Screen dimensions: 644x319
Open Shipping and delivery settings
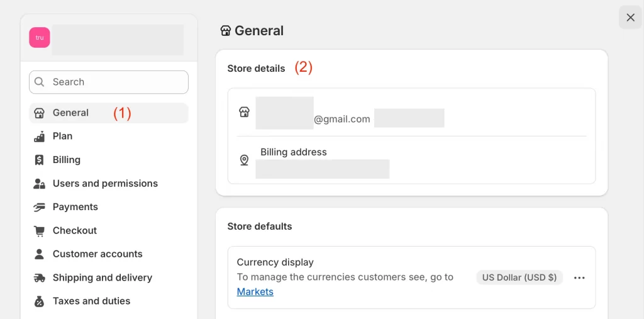tap(108, 278)
